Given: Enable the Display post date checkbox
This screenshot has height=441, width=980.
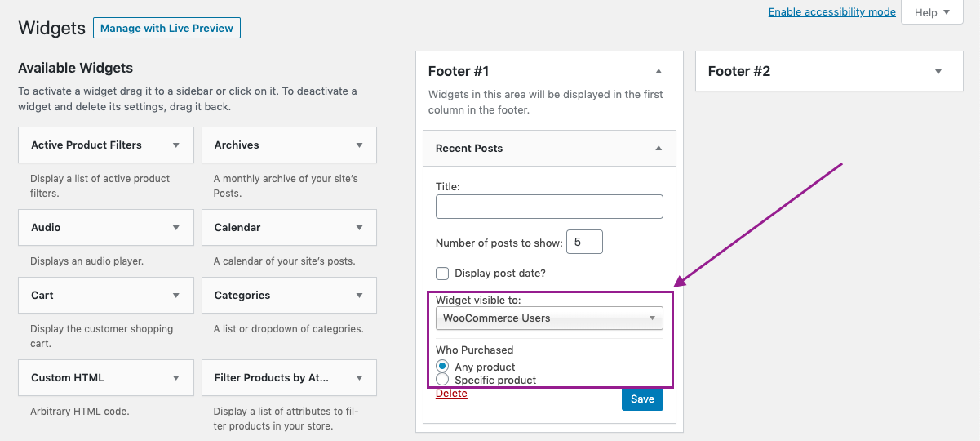Looking at the screenshot, I should tap(443, 274).
